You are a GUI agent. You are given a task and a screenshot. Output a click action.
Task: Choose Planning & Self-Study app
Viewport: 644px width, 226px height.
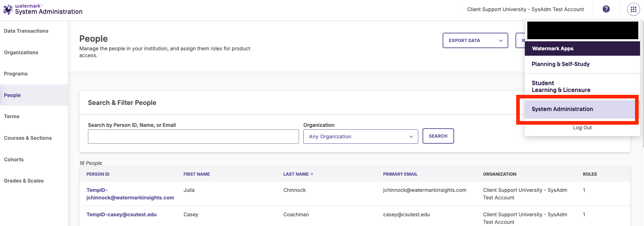click(582, 64)
